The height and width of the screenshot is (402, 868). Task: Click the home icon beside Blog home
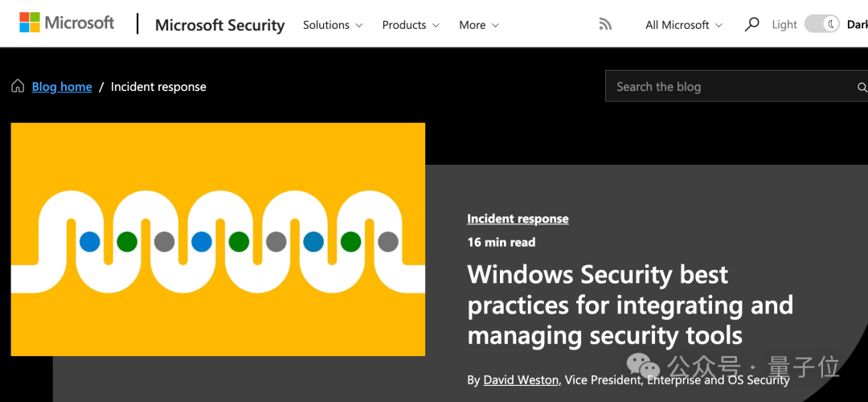pyautogui.click(x=18, y=87)
